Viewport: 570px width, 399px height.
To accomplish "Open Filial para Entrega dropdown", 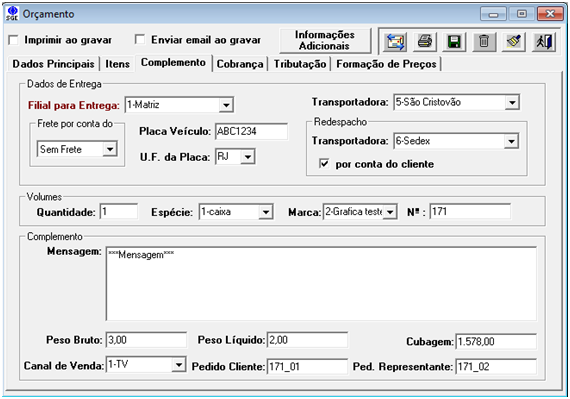I will (x=226, y=105).
